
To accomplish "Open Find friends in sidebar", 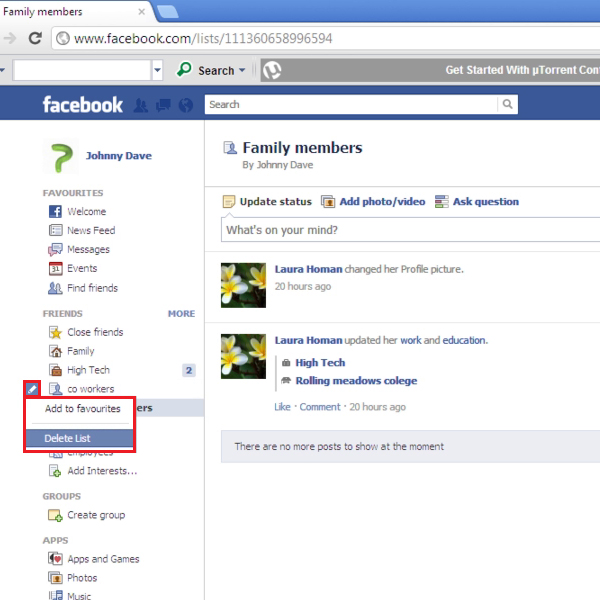I will [x=93, y=288].
